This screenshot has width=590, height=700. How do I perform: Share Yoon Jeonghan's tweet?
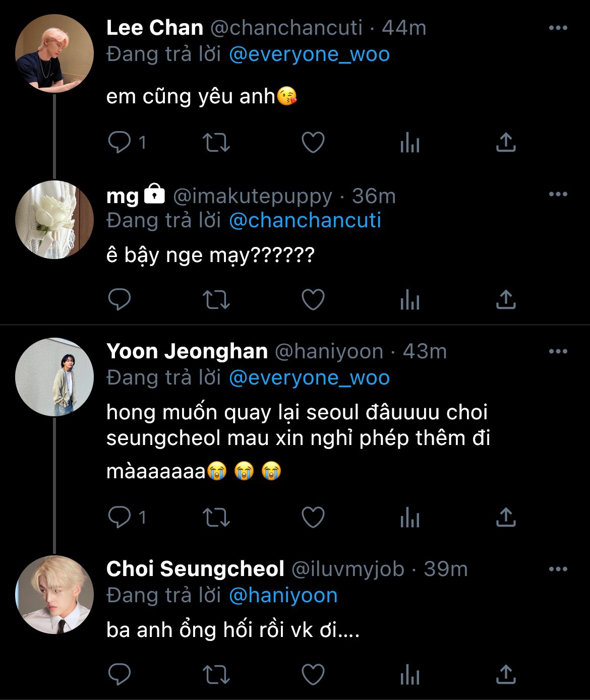click(505, 517)
